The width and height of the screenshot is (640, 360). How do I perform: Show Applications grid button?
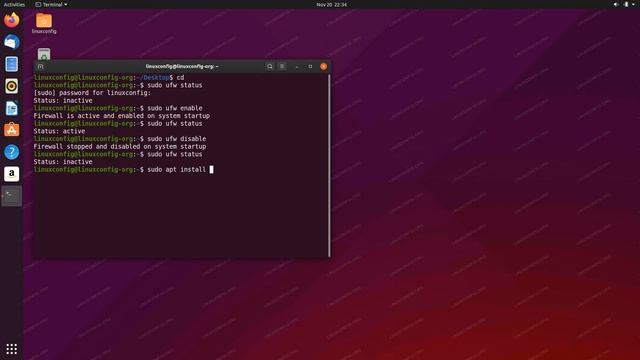(11, 349)
